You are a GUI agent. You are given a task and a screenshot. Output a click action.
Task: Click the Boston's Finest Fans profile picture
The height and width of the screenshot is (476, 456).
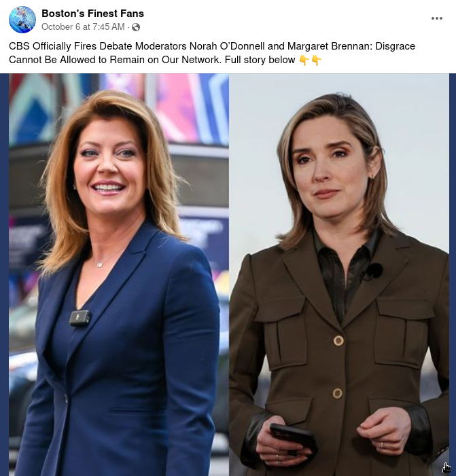pos(22,20)
